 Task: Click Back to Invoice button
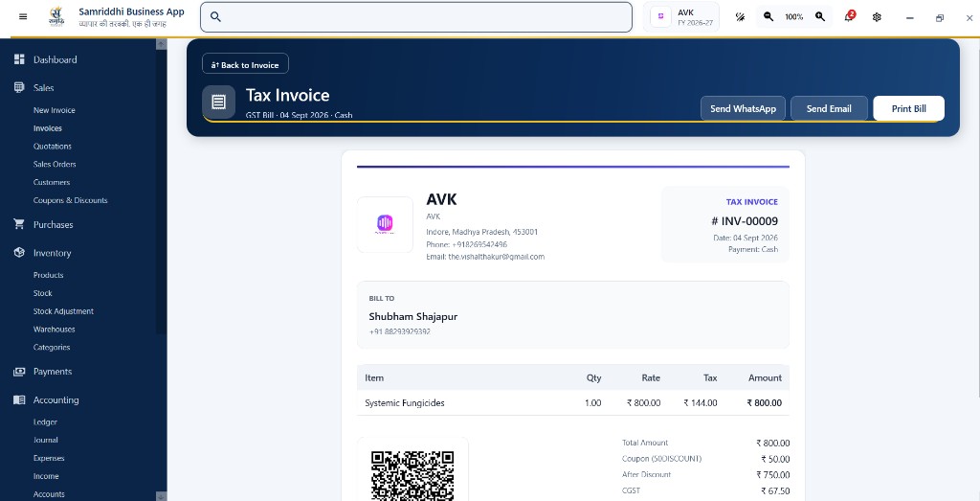245,64
